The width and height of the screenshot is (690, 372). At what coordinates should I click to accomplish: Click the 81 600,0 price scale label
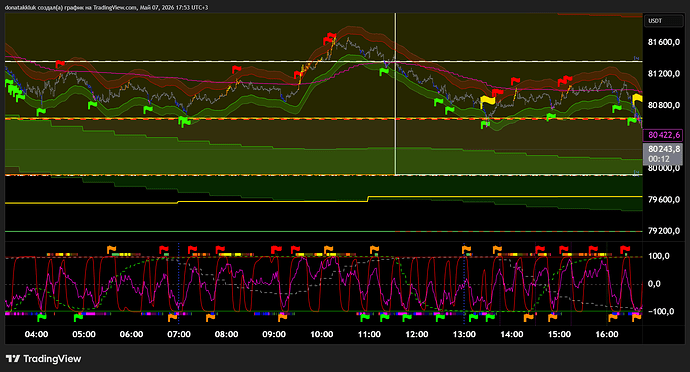664,42
